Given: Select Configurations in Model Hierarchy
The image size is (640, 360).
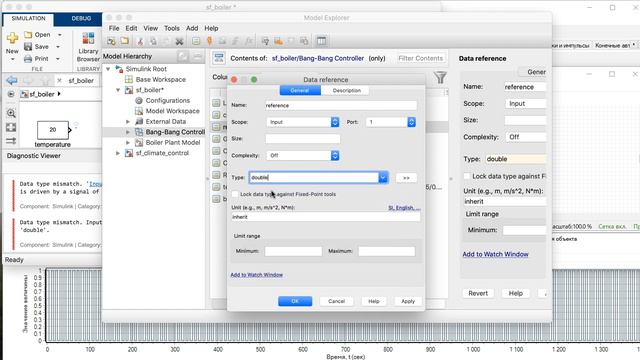Looking at the screenshot, I should (168, 100).
